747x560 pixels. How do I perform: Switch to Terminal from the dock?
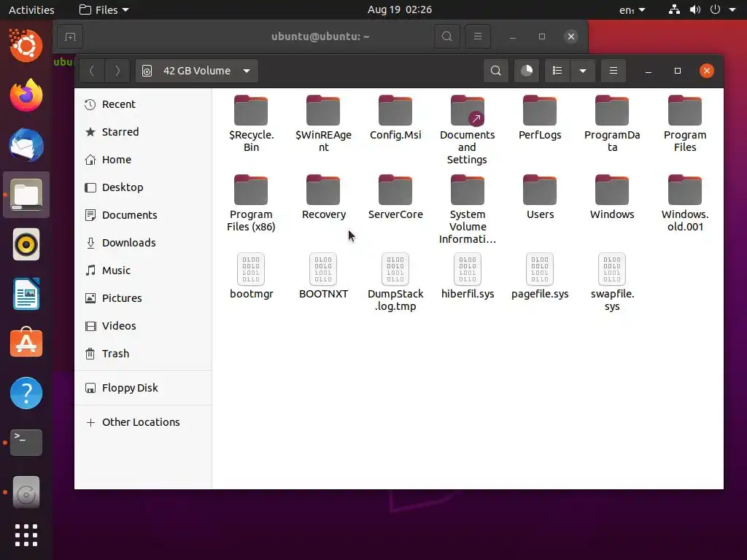pos(26,443)
